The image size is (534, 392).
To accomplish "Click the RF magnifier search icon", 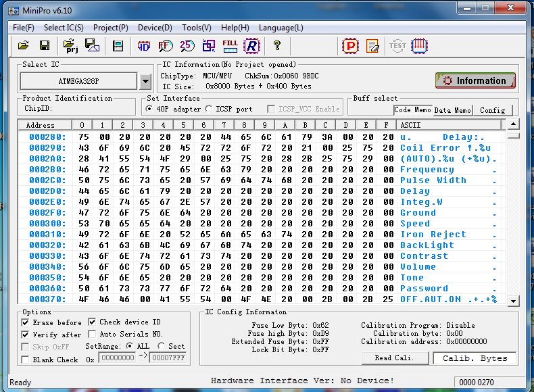I will point(166,46).
